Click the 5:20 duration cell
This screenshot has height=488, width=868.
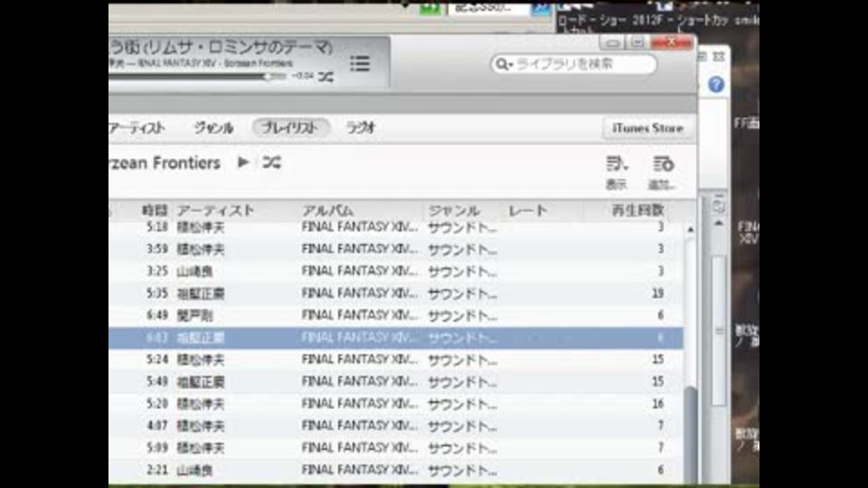[156, 404]
